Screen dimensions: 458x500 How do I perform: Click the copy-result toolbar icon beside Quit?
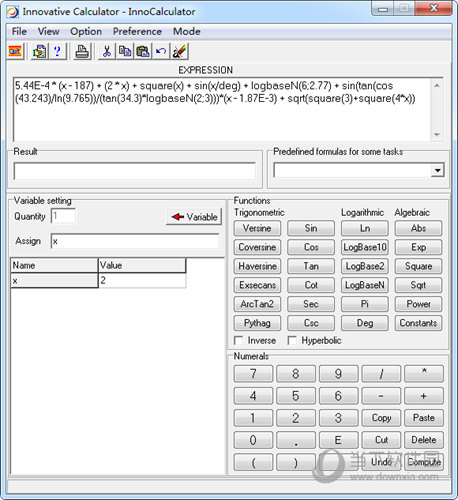pyautogui.click(x=40, y=51)
